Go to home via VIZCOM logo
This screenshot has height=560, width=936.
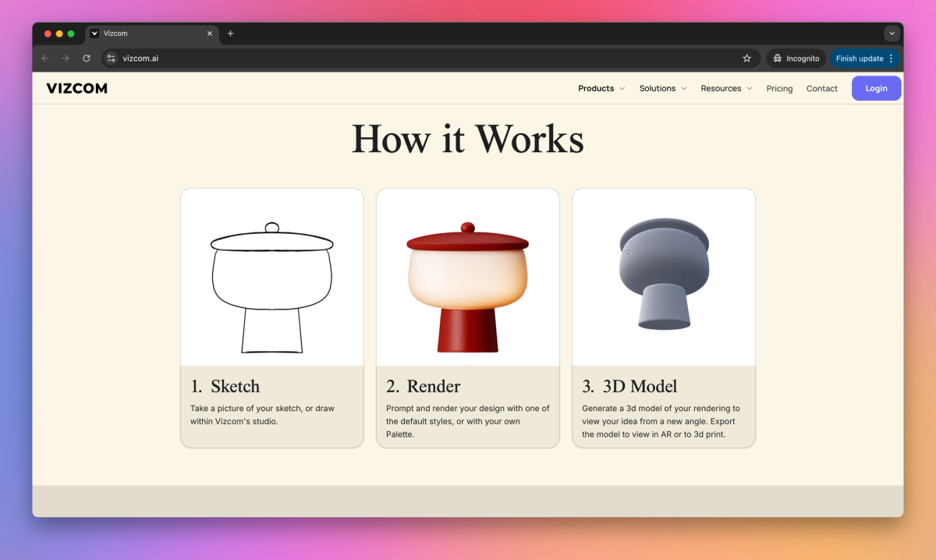coord(76,88)
